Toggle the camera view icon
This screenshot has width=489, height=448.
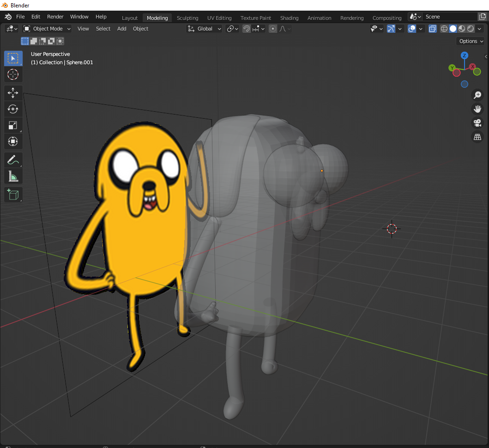coord(477,123)
